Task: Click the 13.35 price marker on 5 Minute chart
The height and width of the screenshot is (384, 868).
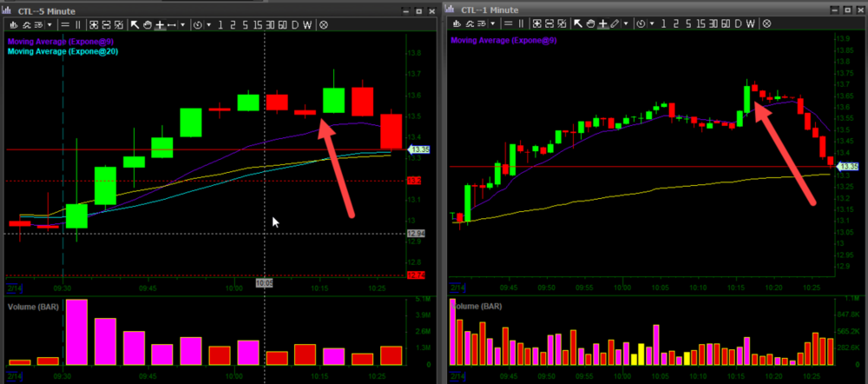Action: 416,149
